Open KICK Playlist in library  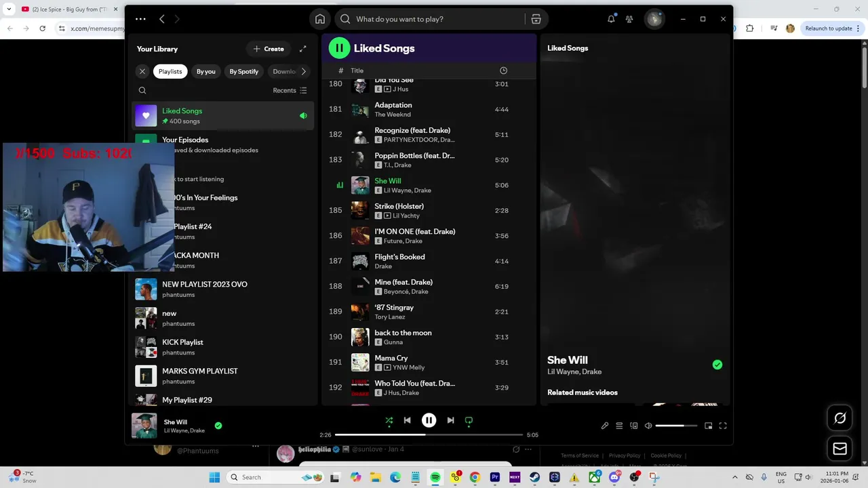[x=222, y=347]
